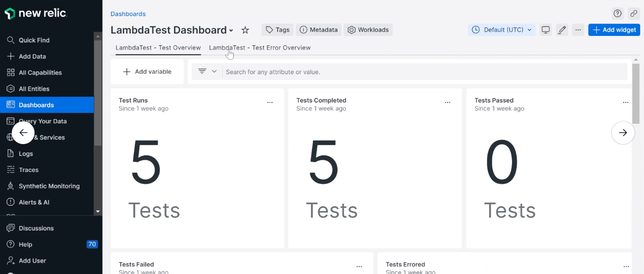
Task: Open Tests Completed widget options menu
Action: pyautogui.click(x=448, y=102)
